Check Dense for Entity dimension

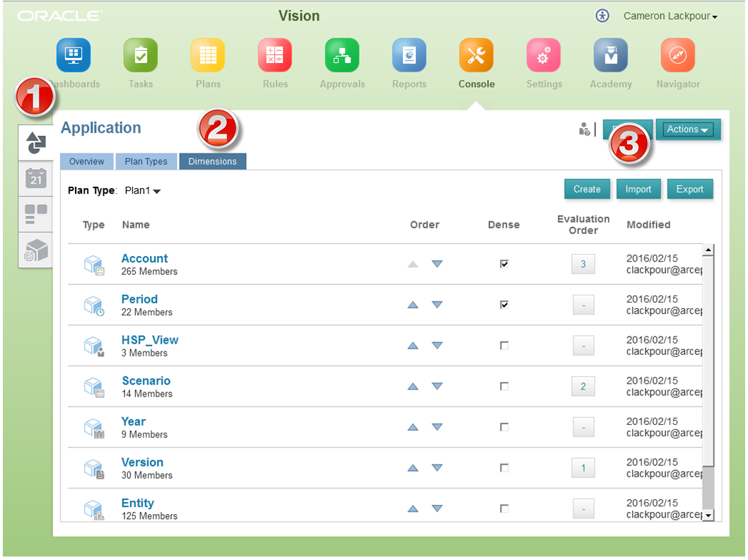[504, 508]
